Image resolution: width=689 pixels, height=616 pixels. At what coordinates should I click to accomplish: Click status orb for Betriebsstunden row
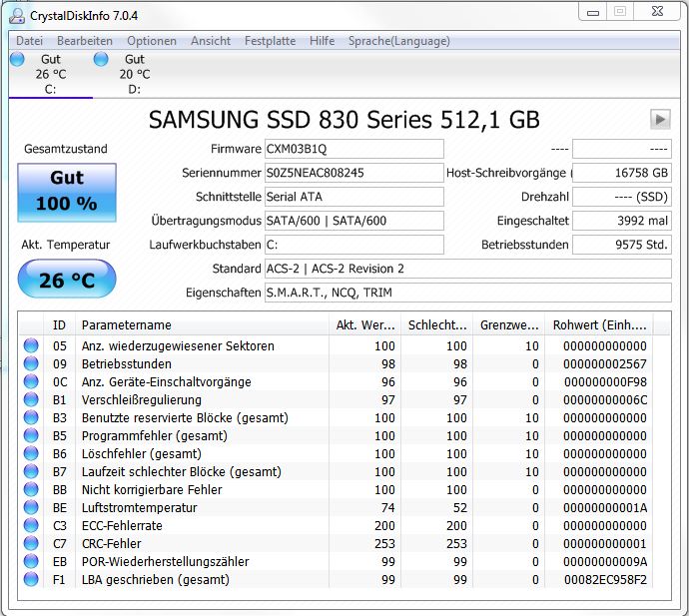(31, 363)
